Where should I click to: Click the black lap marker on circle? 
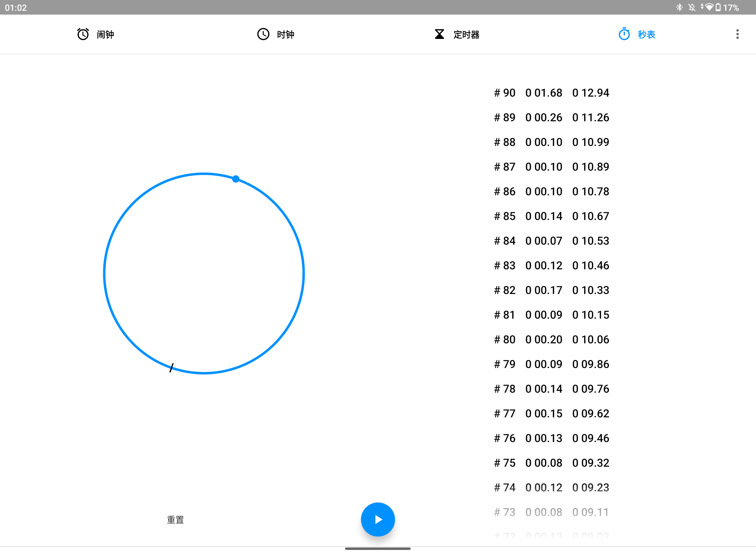point(171,368)
